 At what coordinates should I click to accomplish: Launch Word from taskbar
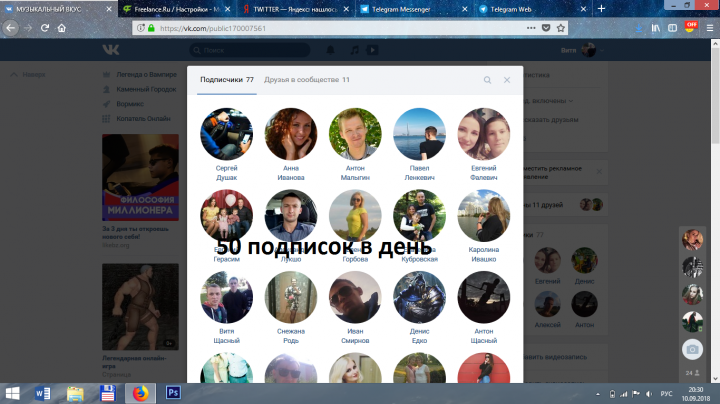43,393
